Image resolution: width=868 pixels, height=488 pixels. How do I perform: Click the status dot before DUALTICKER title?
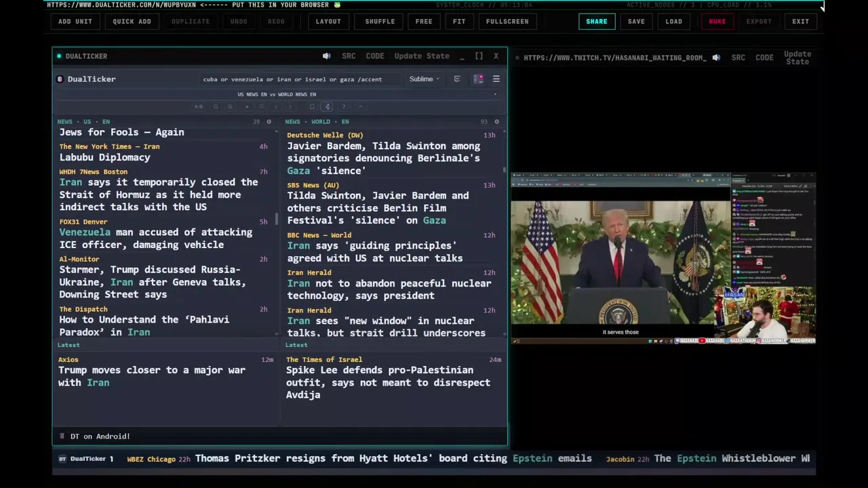(59, 56)
